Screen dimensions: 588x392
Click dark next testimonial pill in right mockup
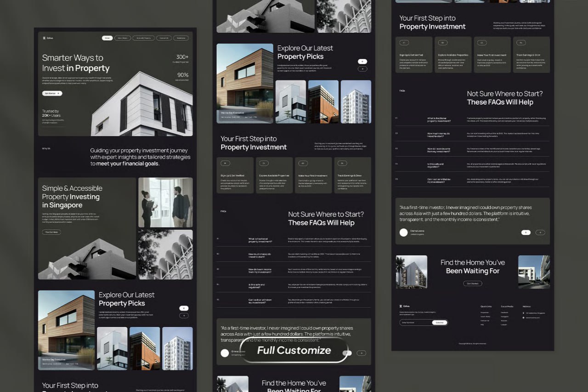tap(540, 233)
